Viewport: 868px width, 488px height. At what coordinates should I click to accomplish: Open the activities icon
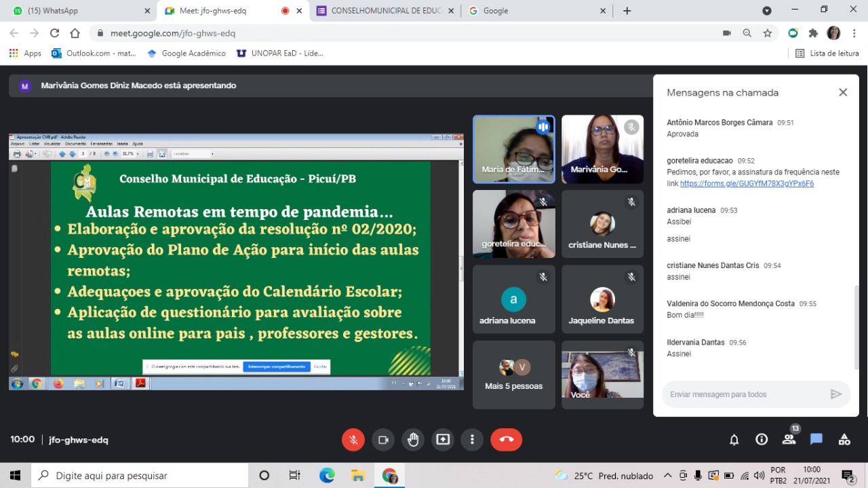(844, 440)
